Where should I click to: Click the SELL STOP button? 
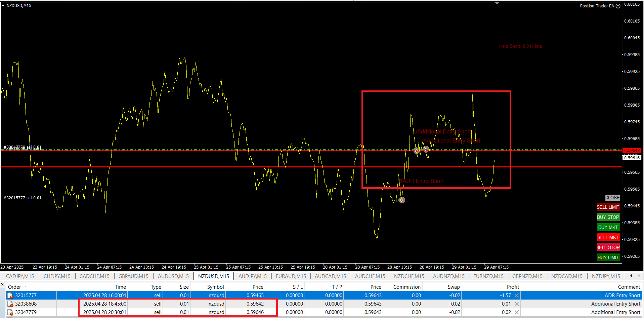pyautogui.click(x=608, y=247)
